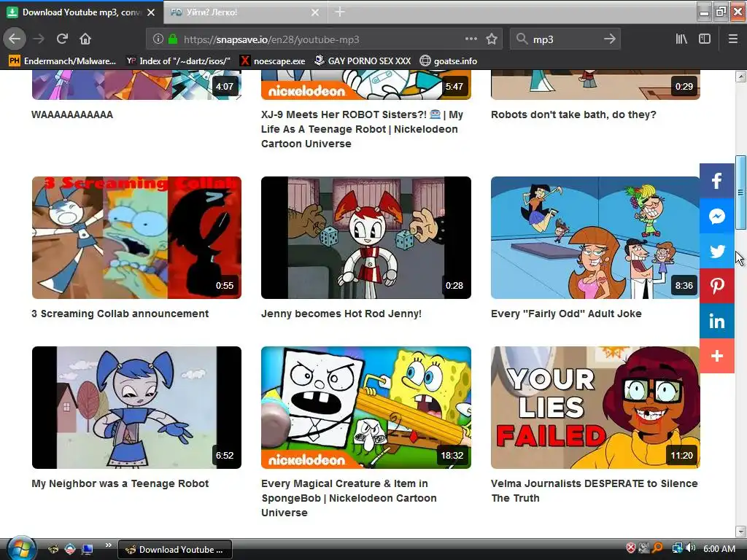Click Download Youtube taskbar button
This screenshot has height=560, width=747.
(x=175, y=550)
